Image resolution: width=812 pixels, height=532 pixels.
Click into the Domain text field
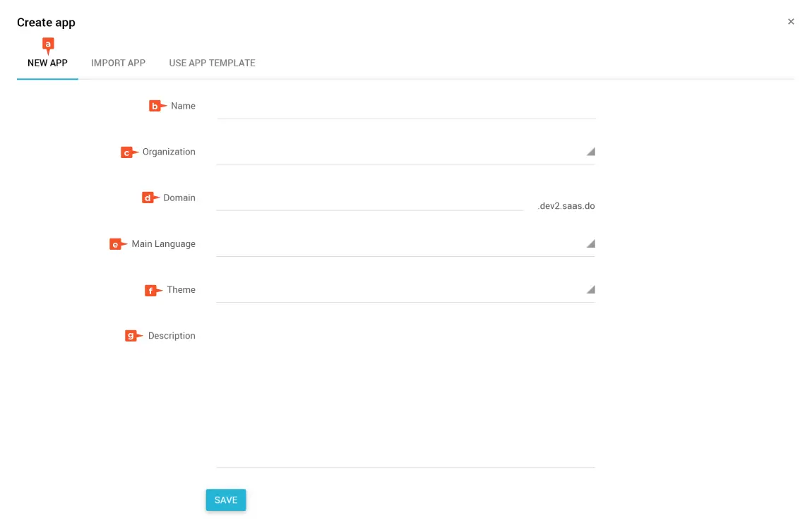[369, 200]
